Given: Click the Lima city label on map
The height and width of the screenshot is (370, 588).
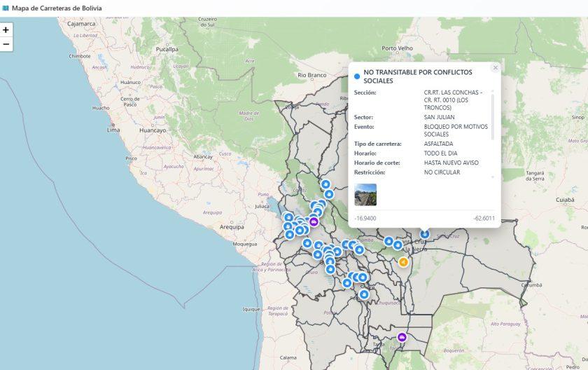Looking at the screenshot, I should pos(113,130).
